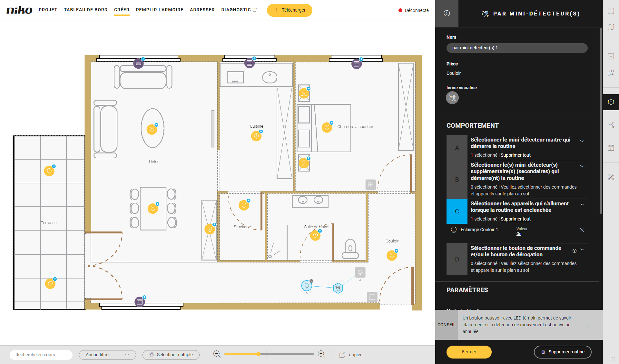619x364 pixels.
Task: Open info icon for step D
Action: [575, 251]
